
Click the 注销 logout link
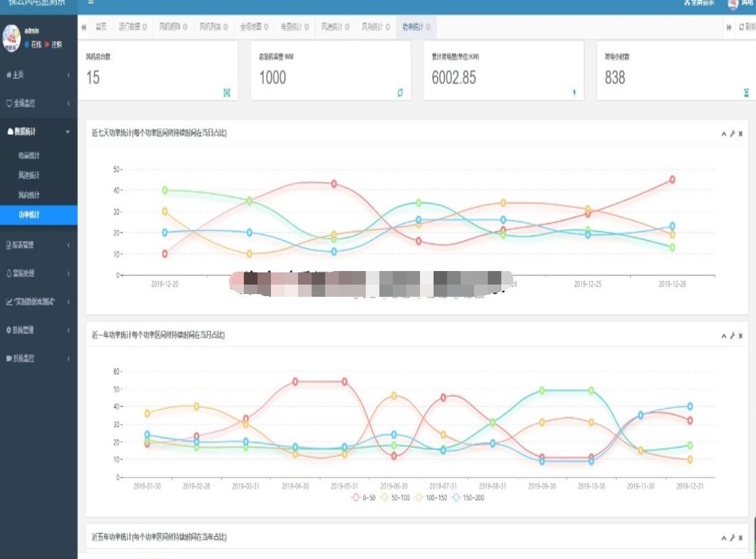[53, 44]
